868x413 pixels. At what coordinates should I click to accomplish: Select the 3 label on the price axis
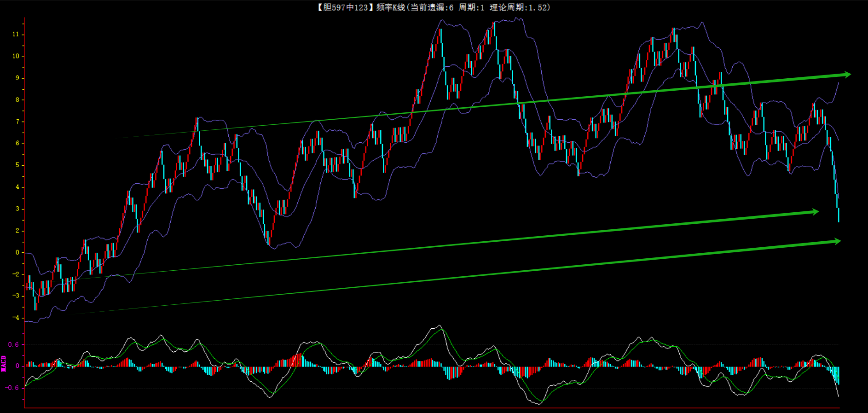click(x=17, y=209)
